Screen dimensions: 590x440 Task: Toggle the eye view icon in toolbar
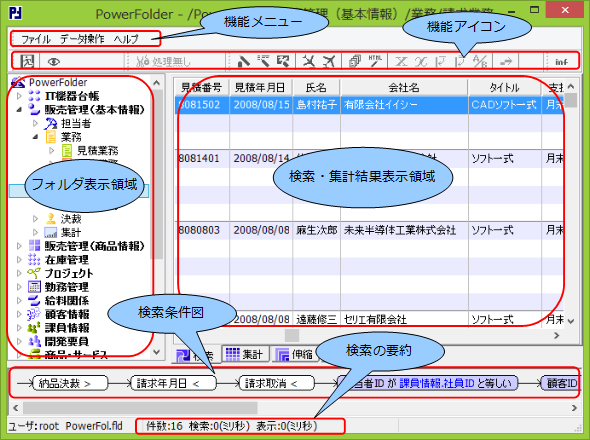point(54,61)
